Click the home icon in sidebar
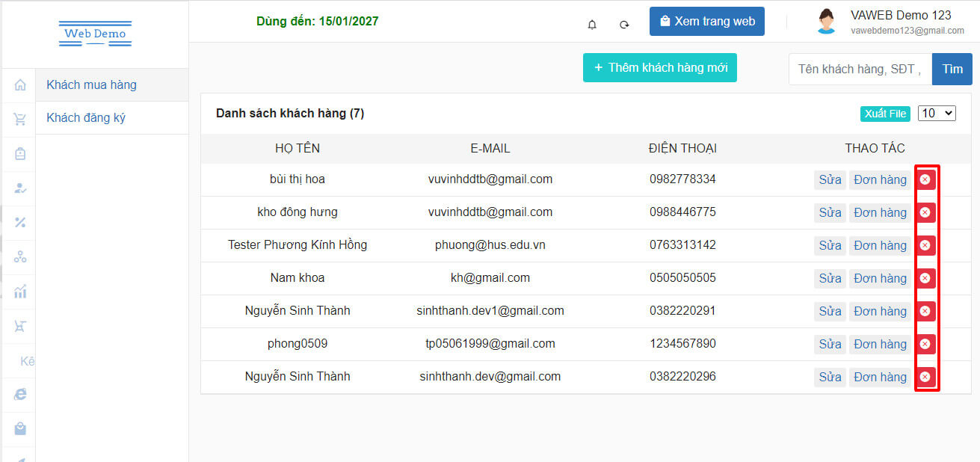The width and height of the screenshot is (980, 462). (20, 85)
